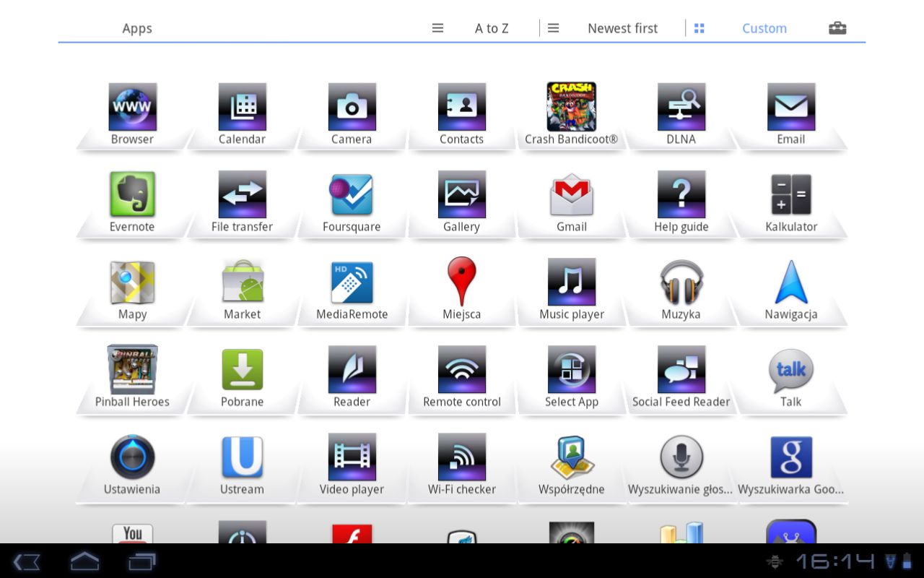Sort apps A to Z
The width and height of the screenshot is (924, 578).
[492, 28]
